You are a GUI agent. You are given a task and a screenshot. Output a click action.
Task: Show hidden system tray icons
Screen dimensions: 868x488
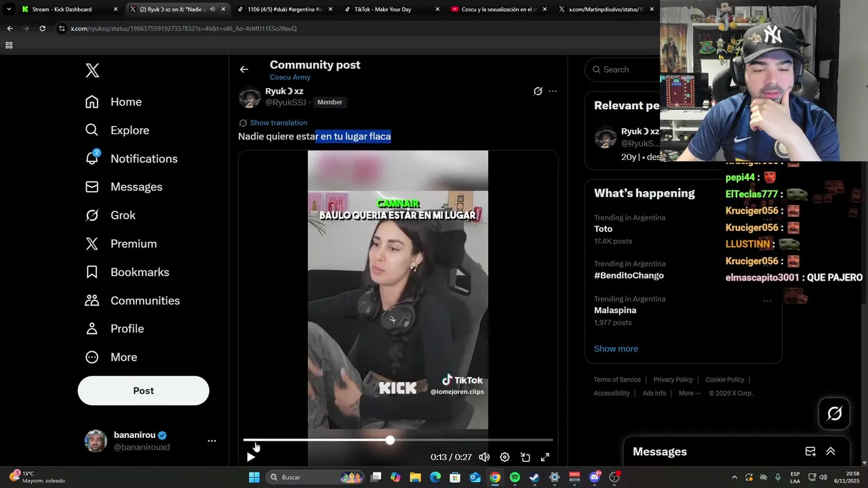click(x=734, y=477)
